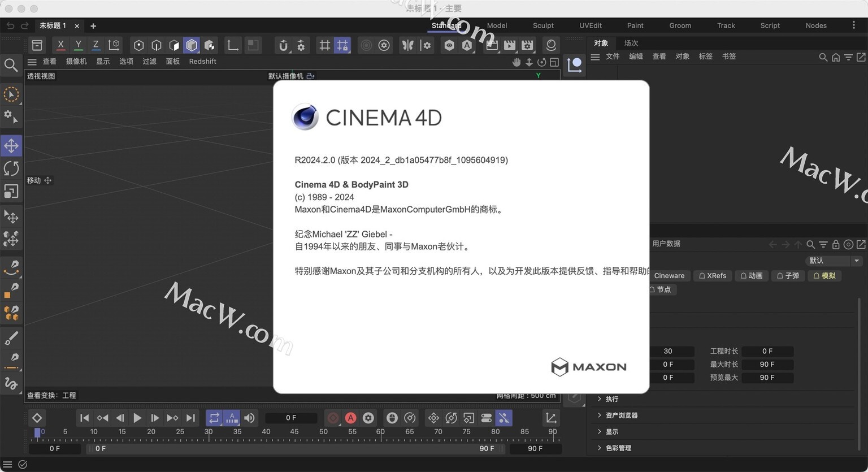Open Object Manager 文件 menu
Screen dimensions: 868x472
point(613,57)
